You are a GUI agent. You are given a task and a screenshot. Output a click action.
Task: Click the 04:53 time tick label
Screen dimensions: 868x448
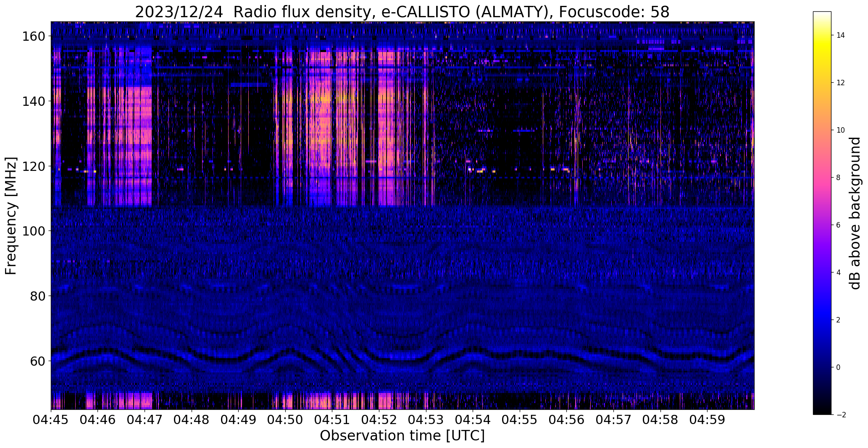(x=426, y=419)
